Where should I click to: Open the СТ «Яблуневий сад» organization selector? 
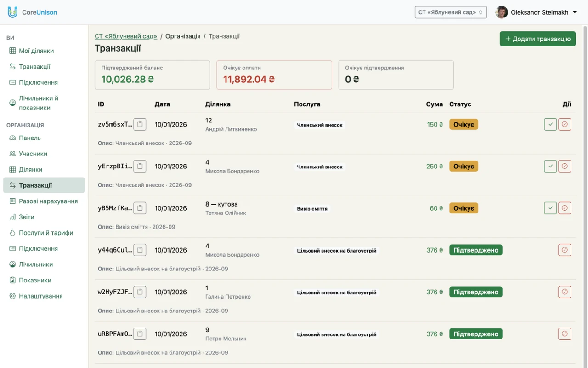pos(451,12)
